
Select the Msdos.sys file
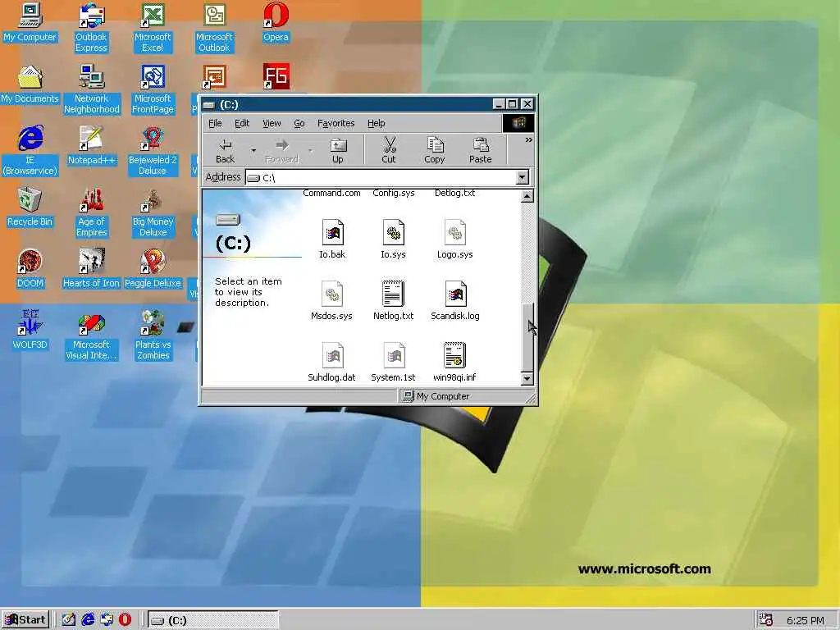pos(331,301)
